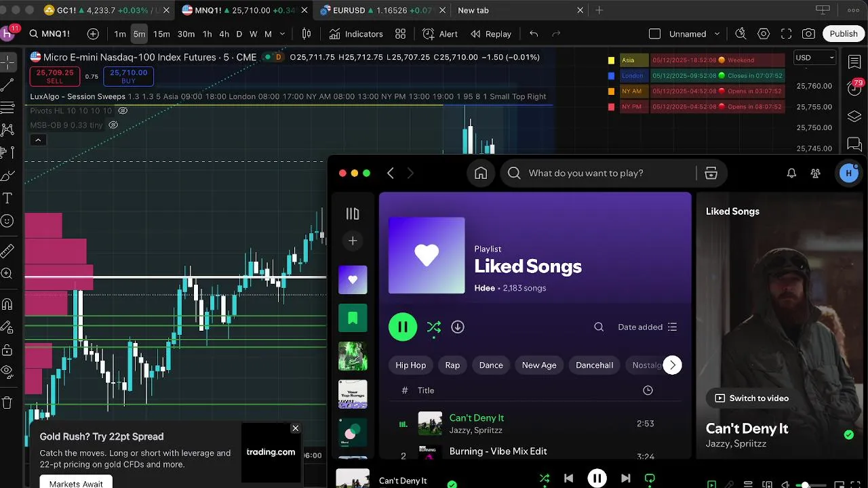Open indicator templates grid icon
The image size is (868, 488).
click(x=401, y=34)
